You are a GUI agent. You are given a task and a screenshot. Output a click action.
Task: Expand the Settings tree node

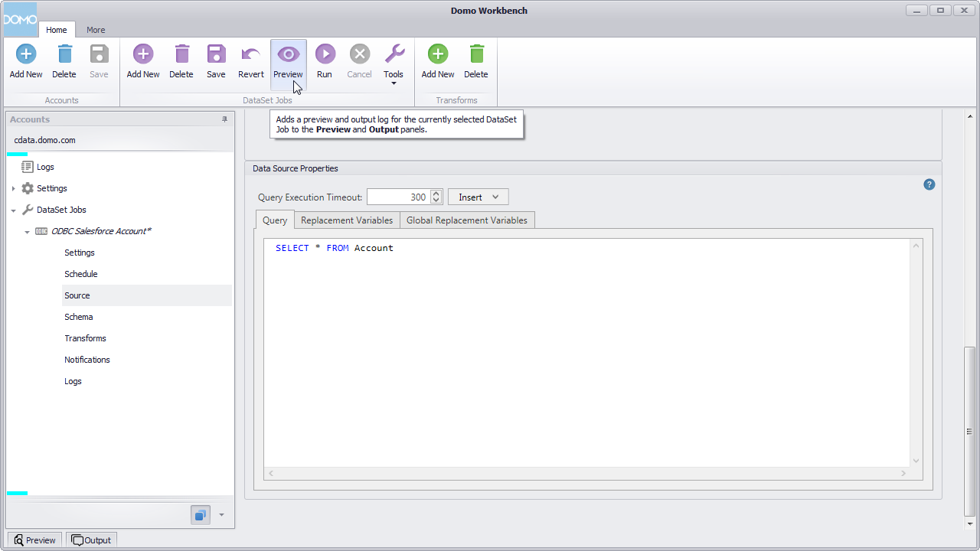13,188
